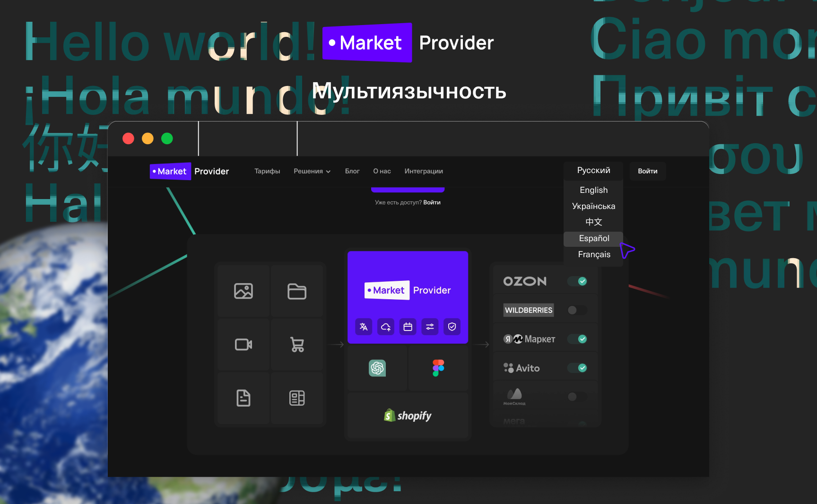Turn off the Avito toggle
The width and height of the screenshot is (817, 504).
pos(577,368)
